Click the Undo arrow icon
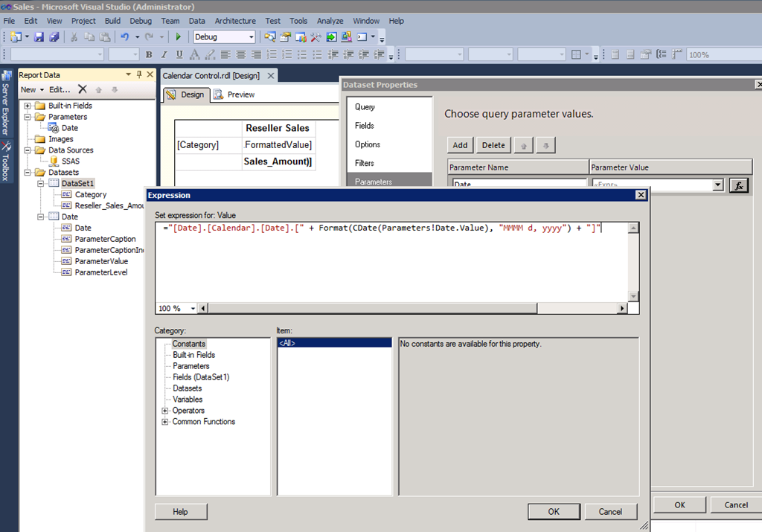Image resolution: width=762 pixels, height=532 pixels. [124, 36]
